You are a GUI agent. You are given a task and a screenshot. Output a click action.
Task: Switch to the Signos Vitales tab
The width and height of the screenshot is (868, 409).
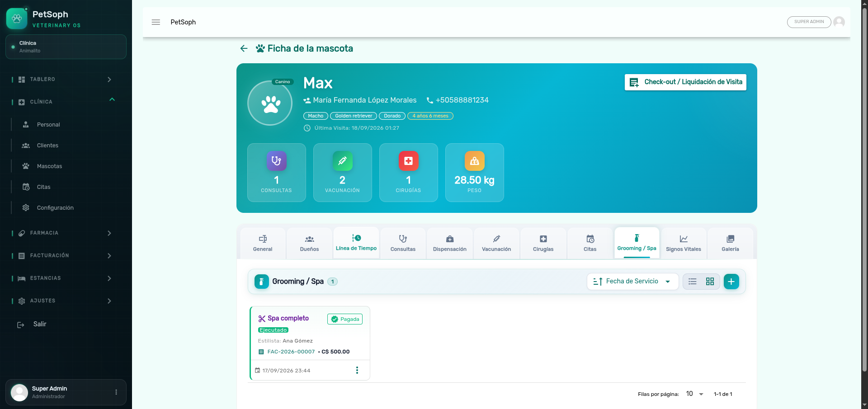tap(684, 243)
